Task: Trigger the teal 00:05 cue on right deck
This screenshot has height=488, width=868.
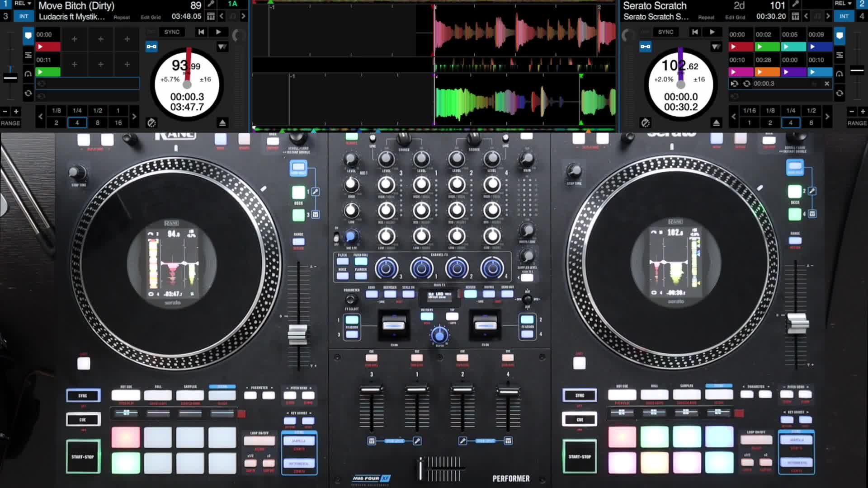Action: [x=794, y=47]
